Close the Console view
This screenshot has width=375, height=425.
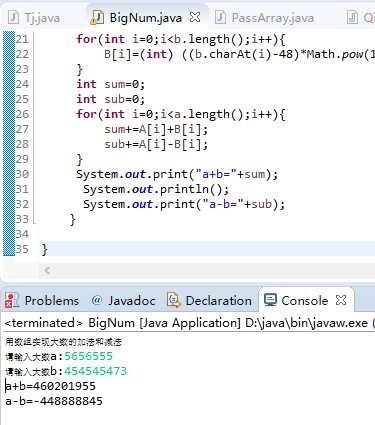point(341,300)
